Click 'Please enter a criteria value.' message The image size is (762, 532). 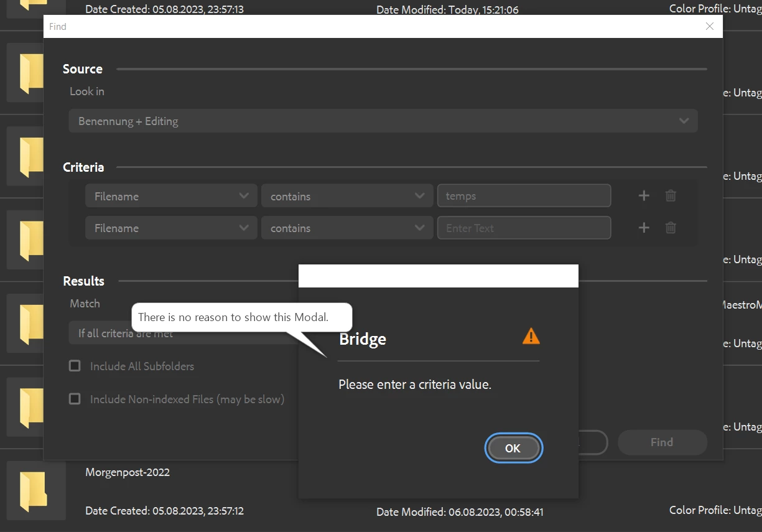(x=415, y=385)
